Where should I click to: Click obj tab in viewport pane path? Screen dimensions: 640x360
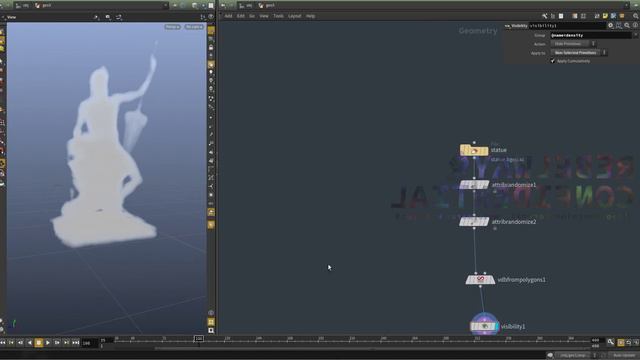[22, 5]
